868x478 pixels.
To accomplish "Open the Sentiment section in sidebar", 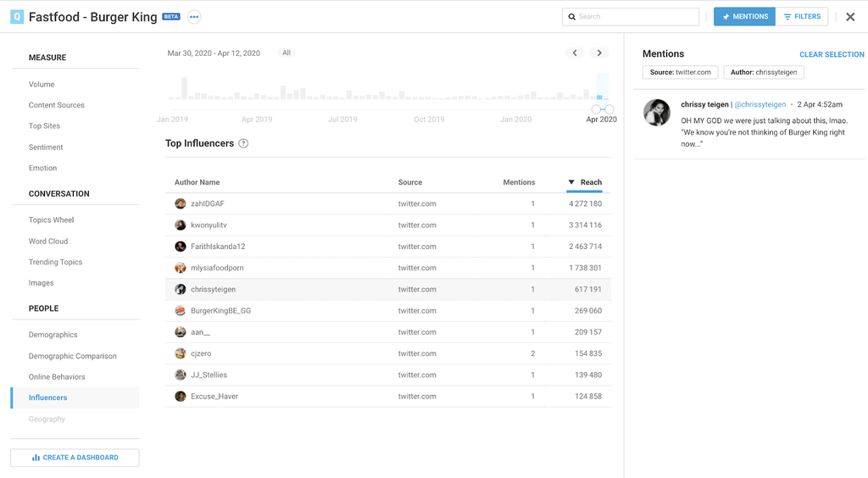I will [46, 147].
